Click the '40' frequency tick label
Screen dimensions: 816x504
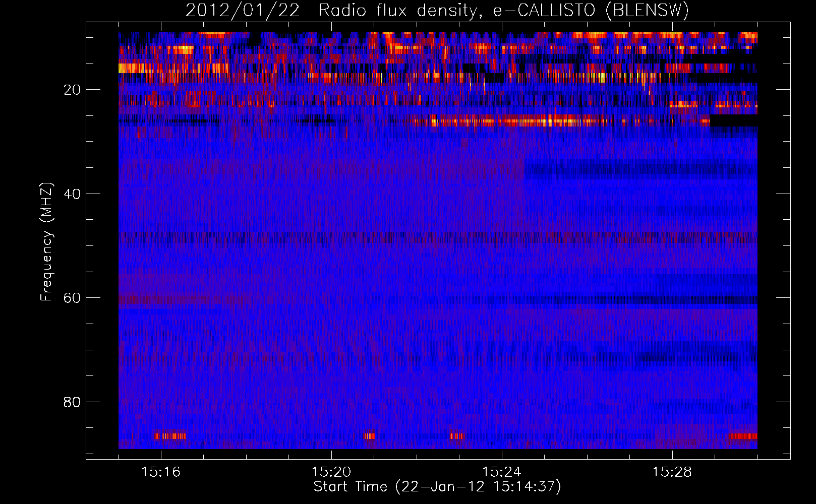tap(73, 194)
